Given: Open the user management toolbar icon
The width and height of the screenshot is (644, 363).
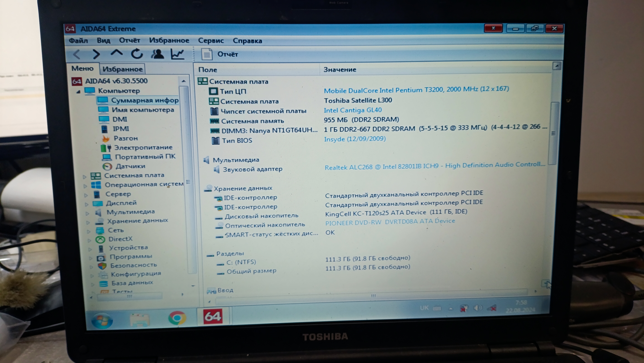Looking at the screenshot, I should (x=158, y=54).
